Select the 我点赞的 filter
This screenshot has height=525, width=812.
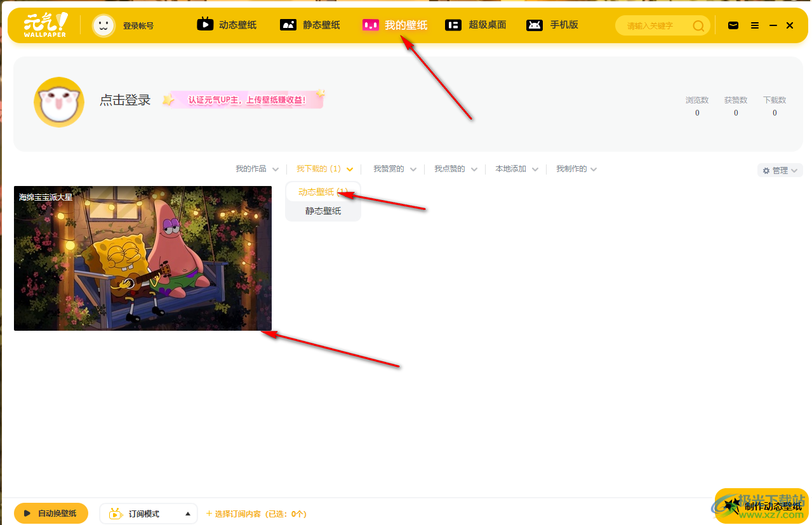pyautogui.click(x=449, y=169)
